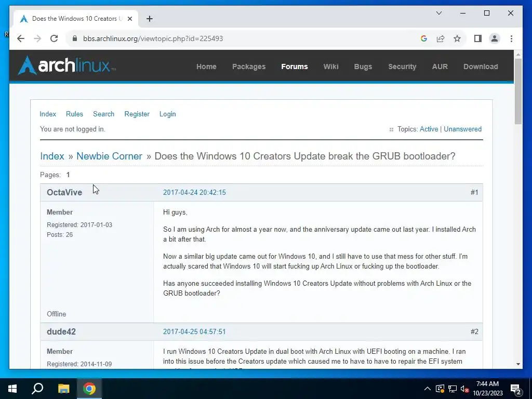Click "You are not logged in." text
Viewport: 532px width, 399px height.
pos(73,129)
